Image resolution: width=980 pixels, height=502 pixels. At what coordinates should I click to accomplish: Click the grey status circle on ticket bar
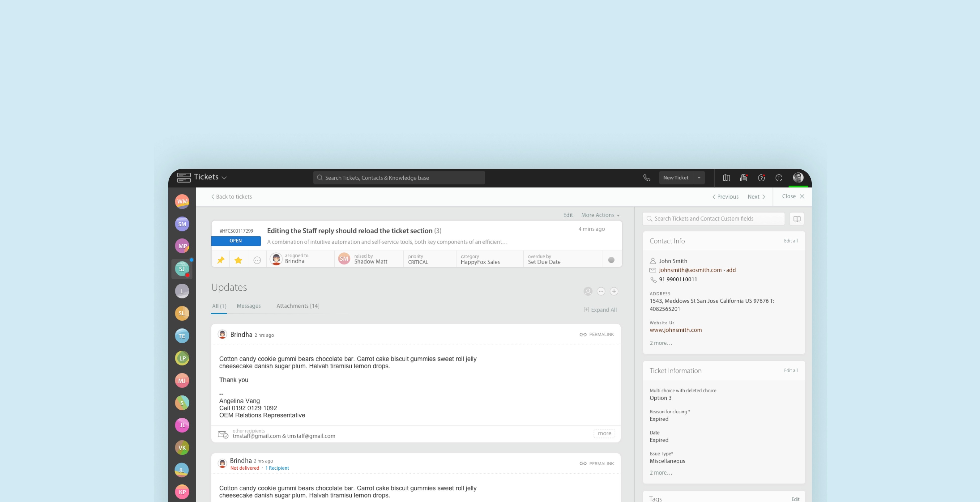(x=611, y=260)
